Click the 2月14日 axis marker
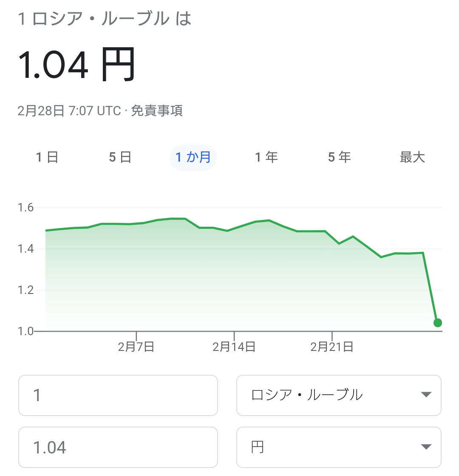459x476 pixels. pyautogui.click(x=234, y=347)
